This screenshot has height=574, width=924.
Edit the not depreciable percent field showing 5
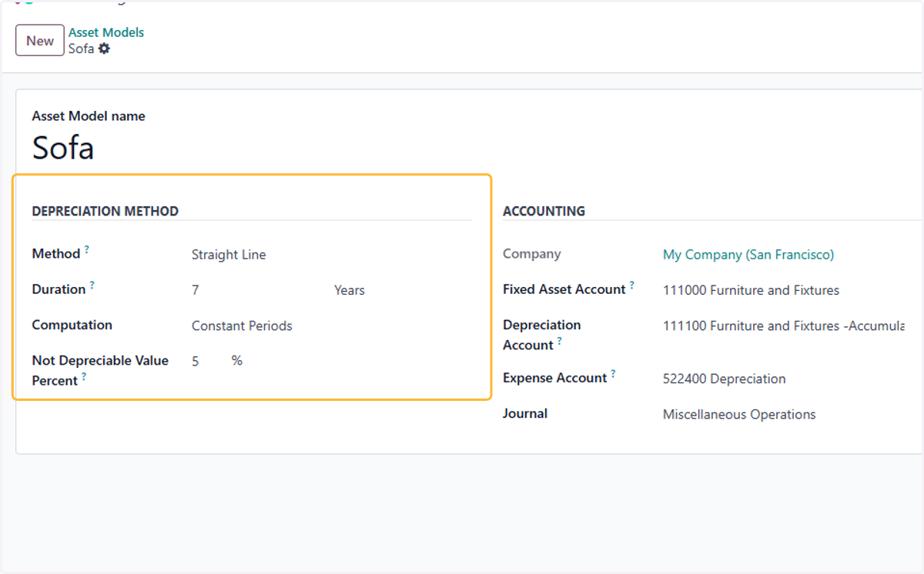[208, 361]
